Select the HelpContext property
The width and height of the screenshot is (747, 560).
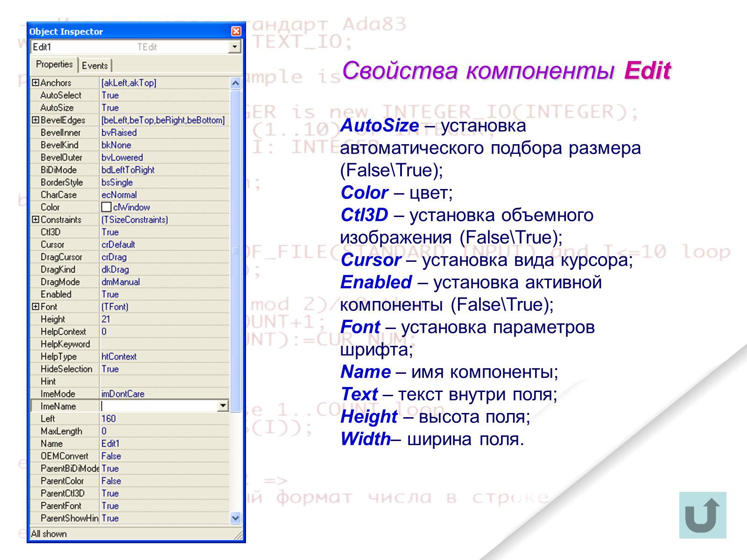[63, 332]
